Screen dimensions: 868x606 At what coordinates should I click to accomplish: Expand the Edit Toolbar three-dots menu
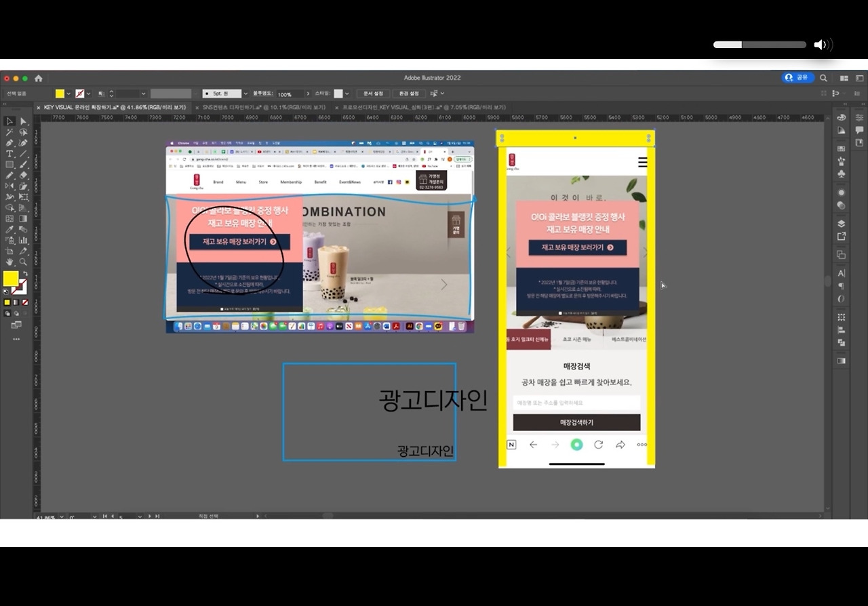pyautogui.click(x=16, y=339)
